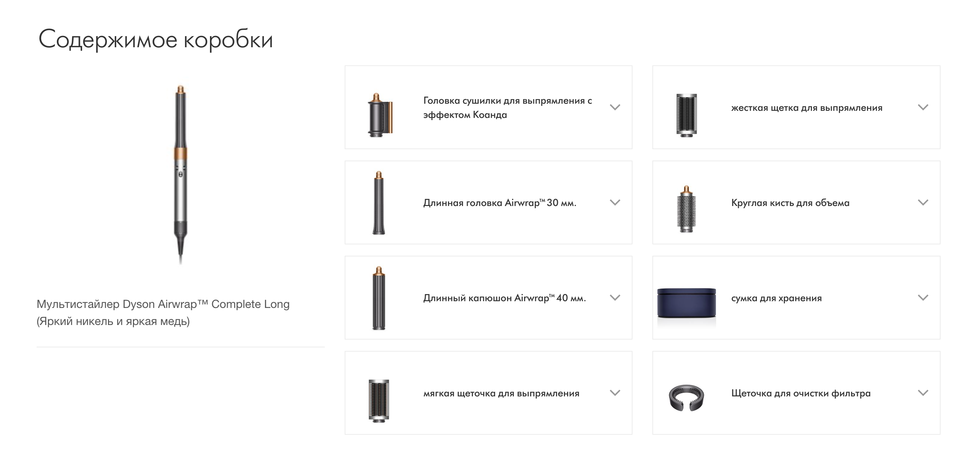Expand the Coanda dryer head details chevron
Screen dimensions: 980x466
tap(615, 107)
